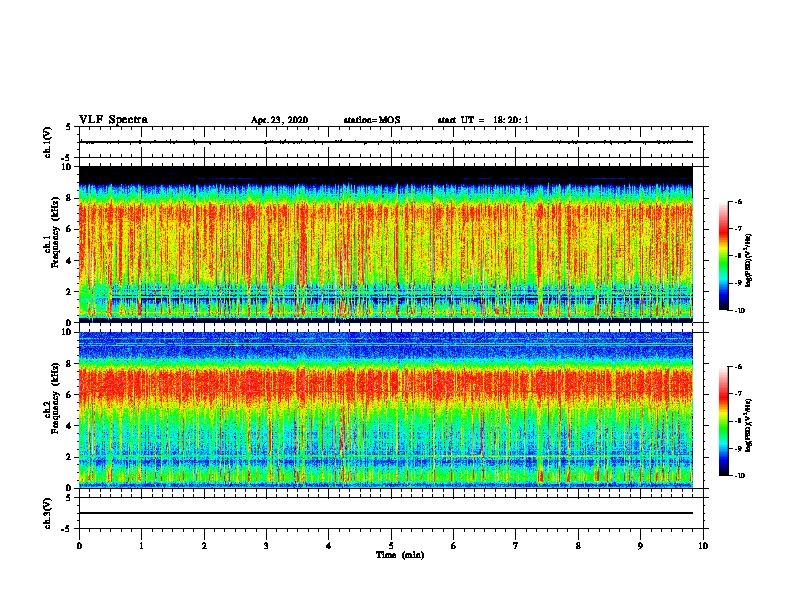The width and height of the screenshot is (792, 612).
Task: Click time axis tick label "7"
Action: [516, 546]
